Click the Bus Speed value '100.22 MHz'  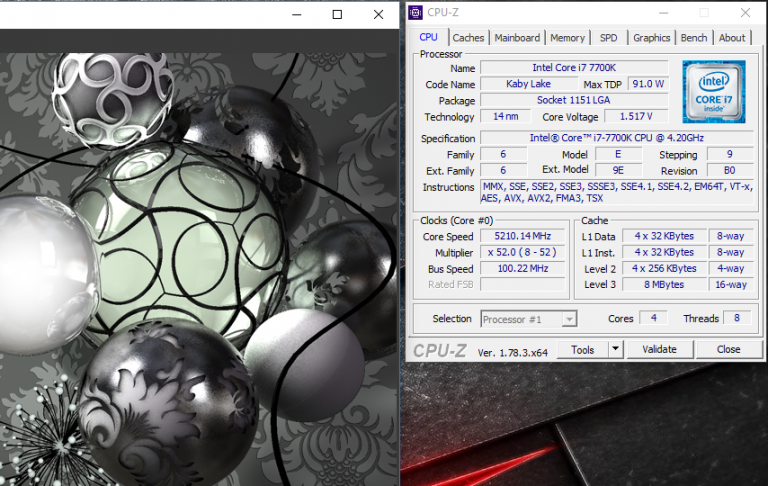tap(523, 268)
